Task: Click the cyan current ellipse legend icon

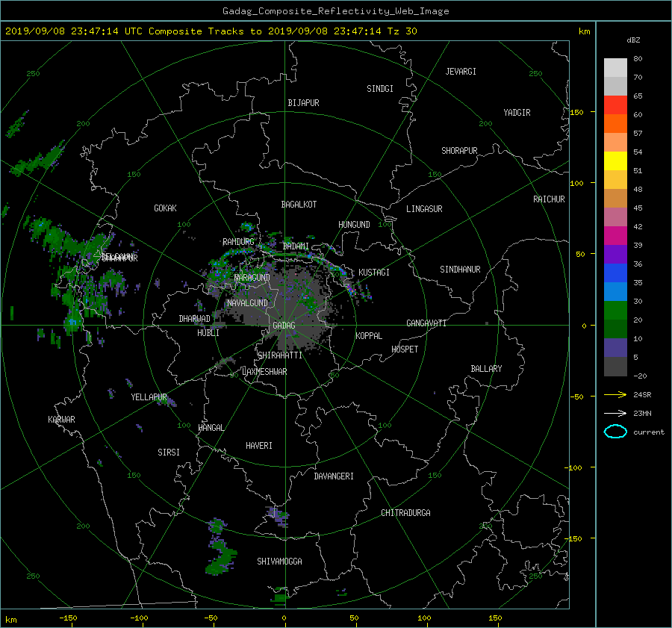Action: point(615,432)
